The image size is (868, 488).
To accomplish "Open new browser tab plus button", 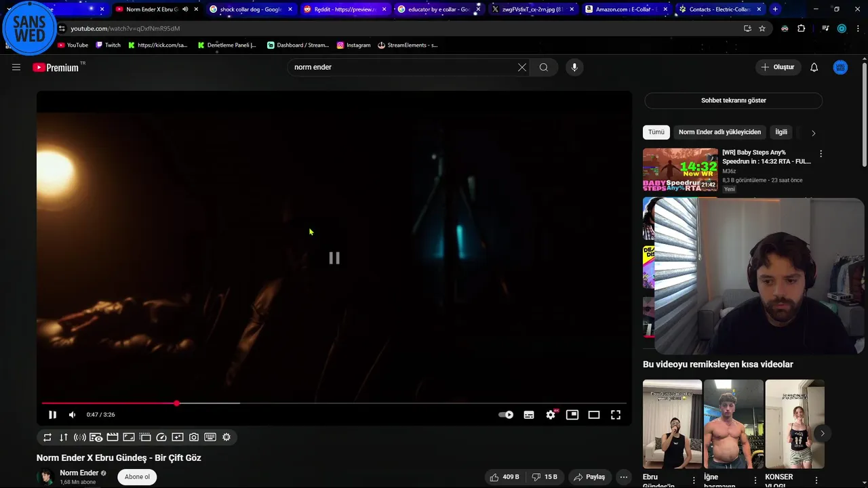I will point(775,9).
